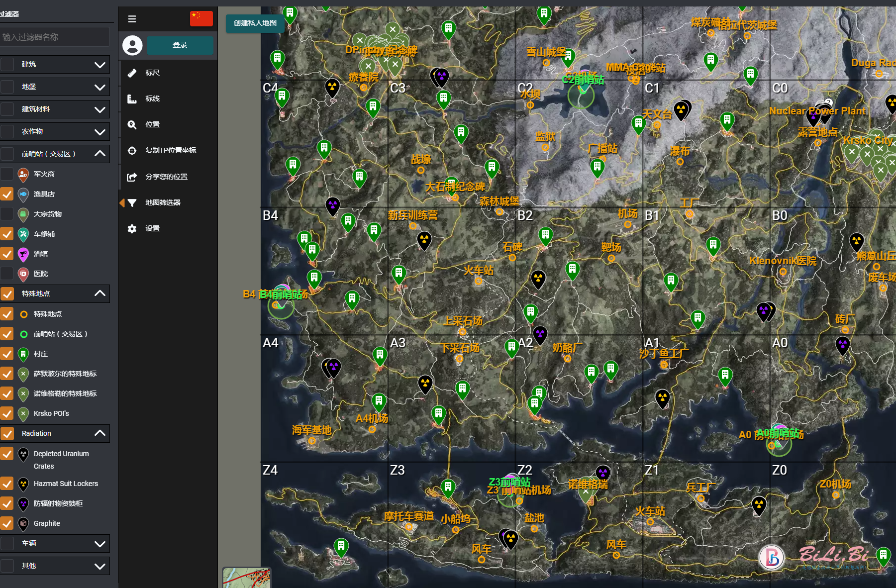Select the 标线 menu item
Image resolution: width=896 pixels, height=588 pixels.
pyautogui.click(x=152, y=98)
